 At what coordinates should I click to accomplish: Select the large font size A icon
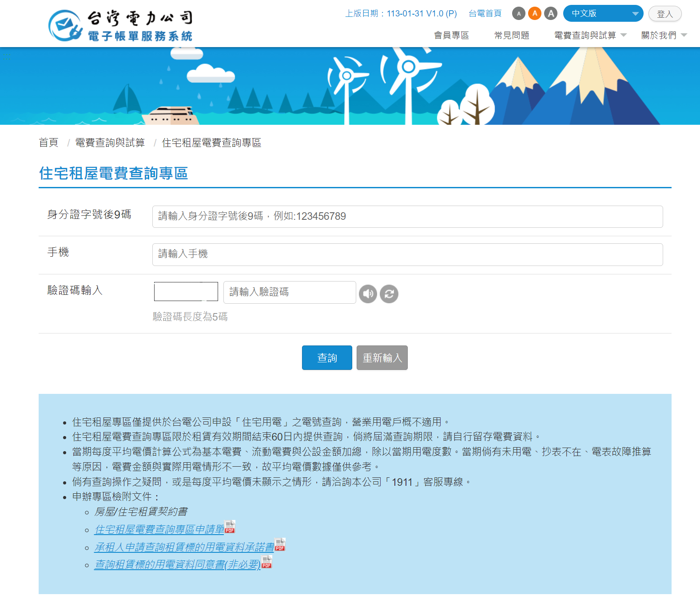click(x=551, y=13)
